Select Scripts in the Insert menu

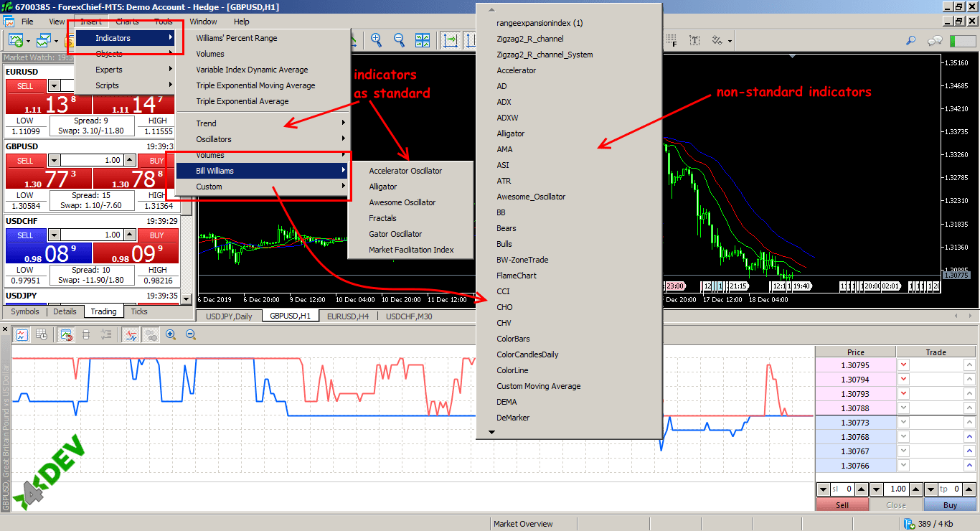click(126, 85)
